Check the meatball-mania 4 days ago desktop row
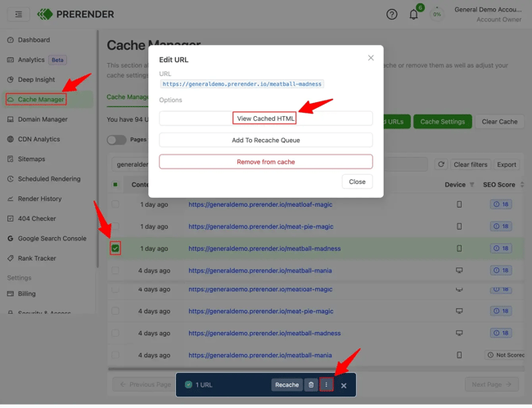The image size is (532, 408). pos(115,271)
